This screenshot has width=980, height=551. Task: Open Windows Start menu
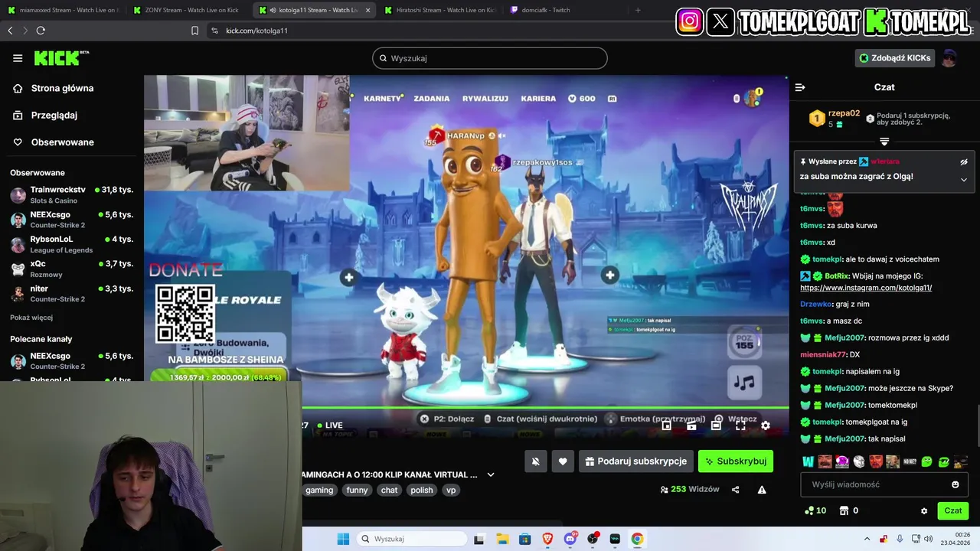[343, 539]
